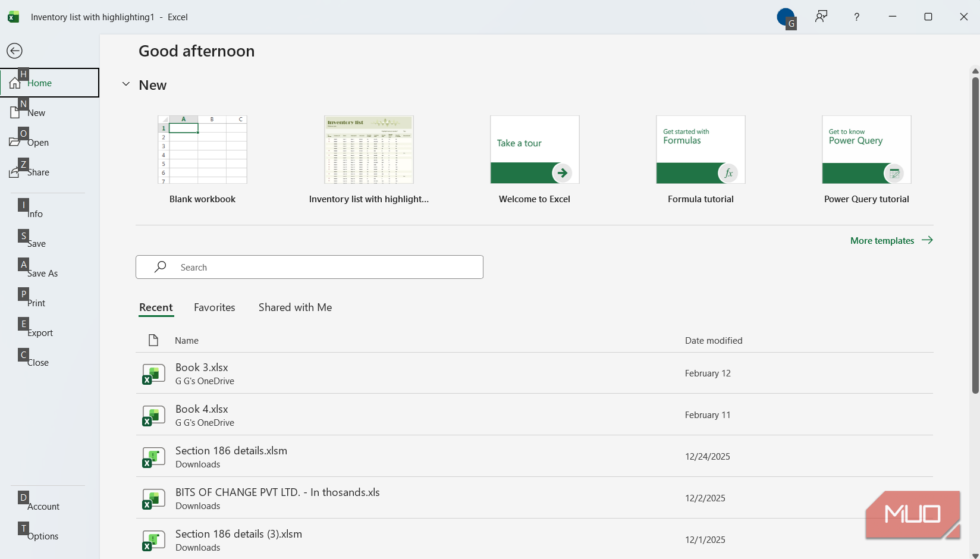
Task: Sort by the Name column header
Action: (187, 341)
